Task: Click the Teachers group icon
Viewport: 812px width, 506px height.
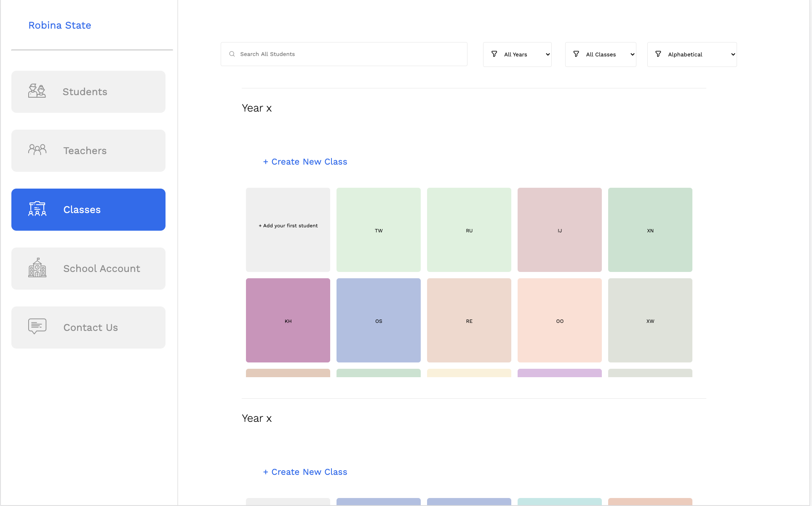Action: click(x=37, y=150)
